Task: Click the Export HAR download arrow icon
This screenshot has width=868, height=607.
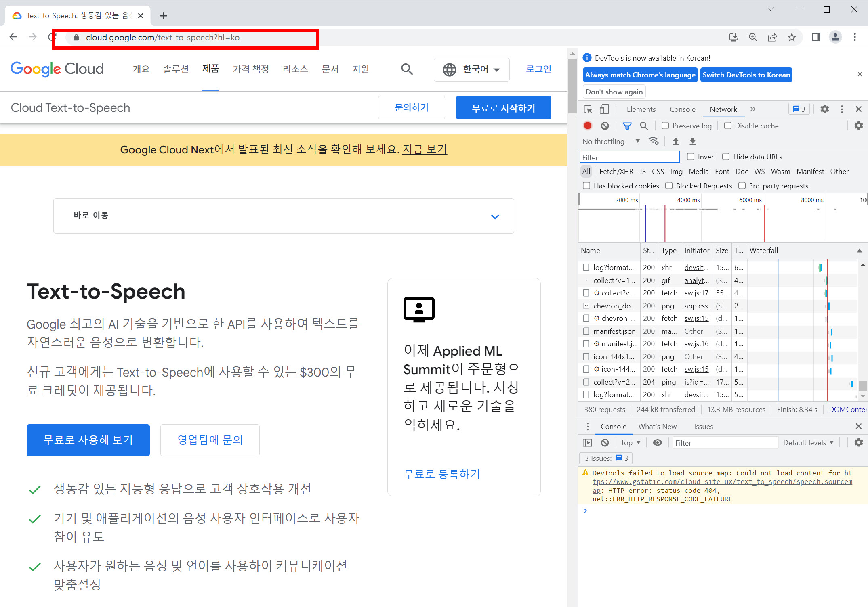Action: [693, 141]
